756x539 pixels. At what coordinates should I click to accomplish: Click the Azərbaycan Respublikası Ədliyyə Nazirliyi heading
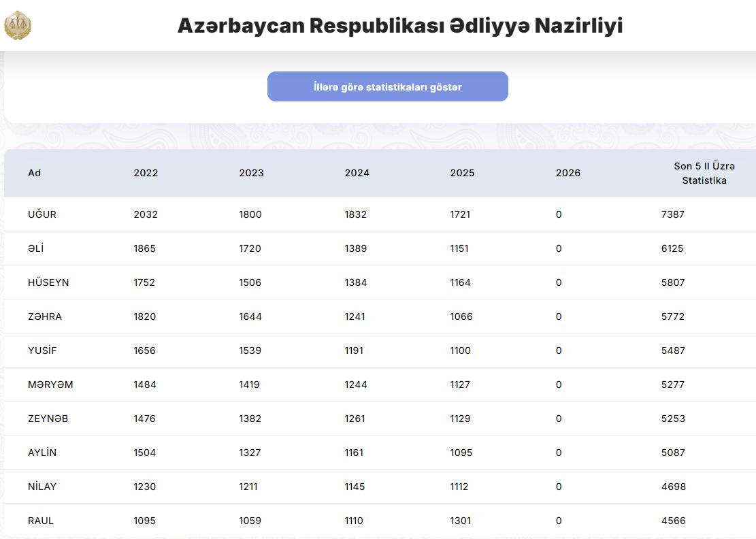[400, 26]
